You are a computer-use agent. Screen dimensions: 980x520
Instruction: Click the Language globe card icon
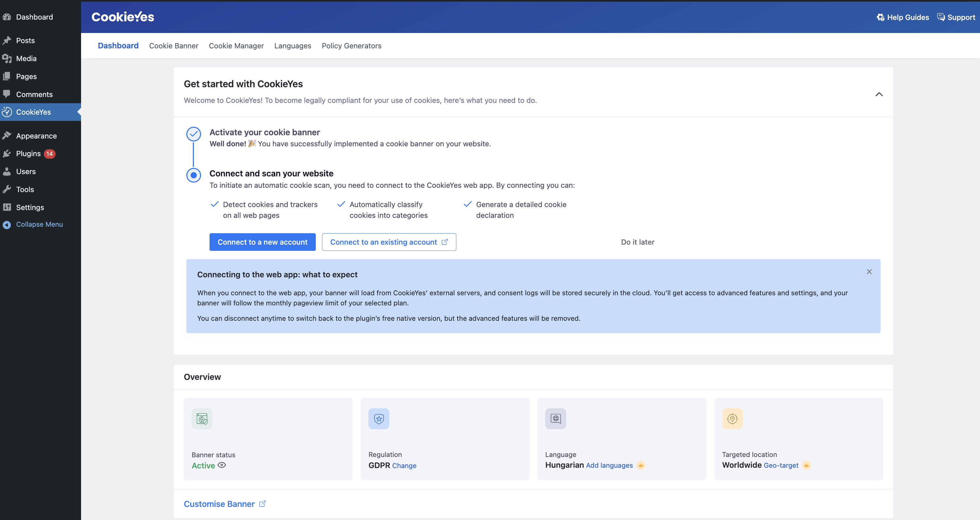click(555, 419)
